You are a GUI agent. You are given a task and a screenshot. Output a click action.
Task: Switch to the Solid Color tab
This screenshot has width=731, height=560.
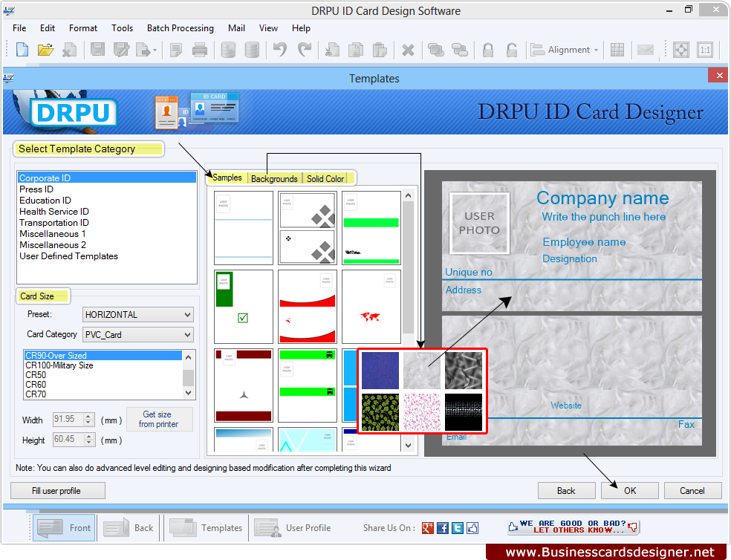tap(325, 178)
